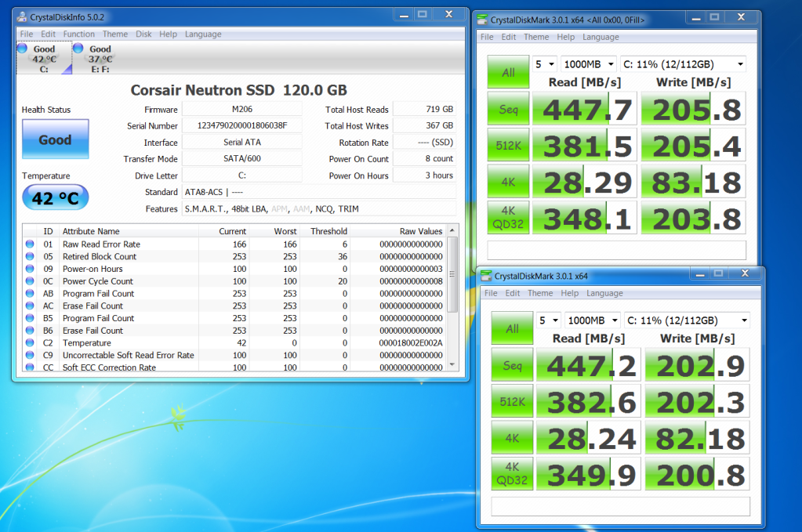Image resolution: width=802 pixels, height=532 pixels.
Task: Click the status circle for Raw Read Error Rate
Action: point(30,244)
